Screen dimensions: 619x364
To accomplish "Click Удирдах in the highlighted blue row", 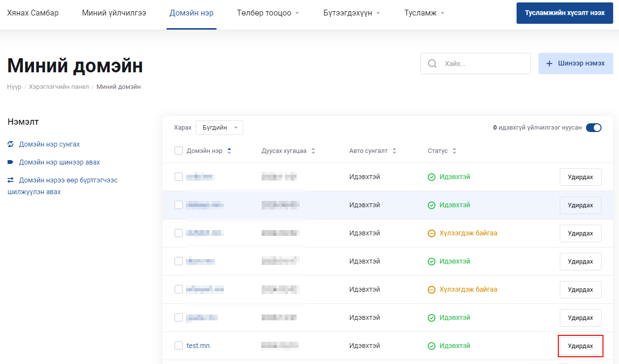I will [x=581, y=205].
